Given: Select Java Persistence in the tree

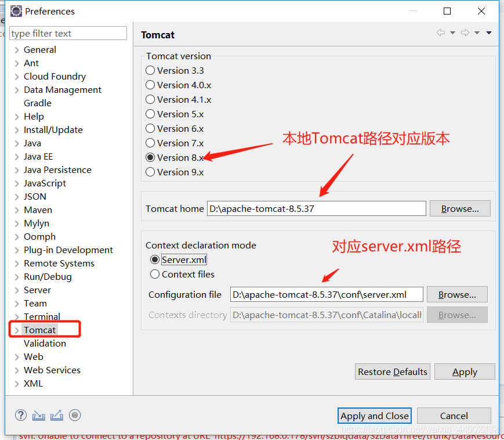Looking at the screenshot, I should click(57, 170).
